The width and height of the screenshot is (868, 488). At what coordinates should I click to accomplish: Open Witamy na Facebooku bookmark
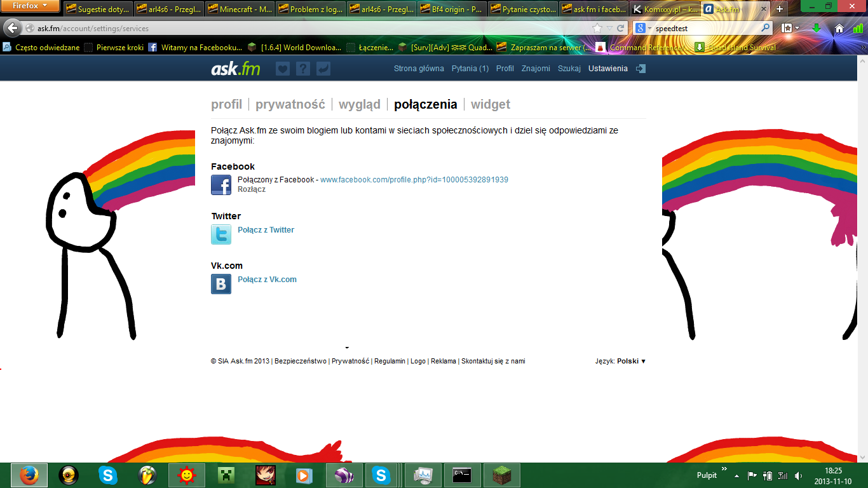point(195,47)
